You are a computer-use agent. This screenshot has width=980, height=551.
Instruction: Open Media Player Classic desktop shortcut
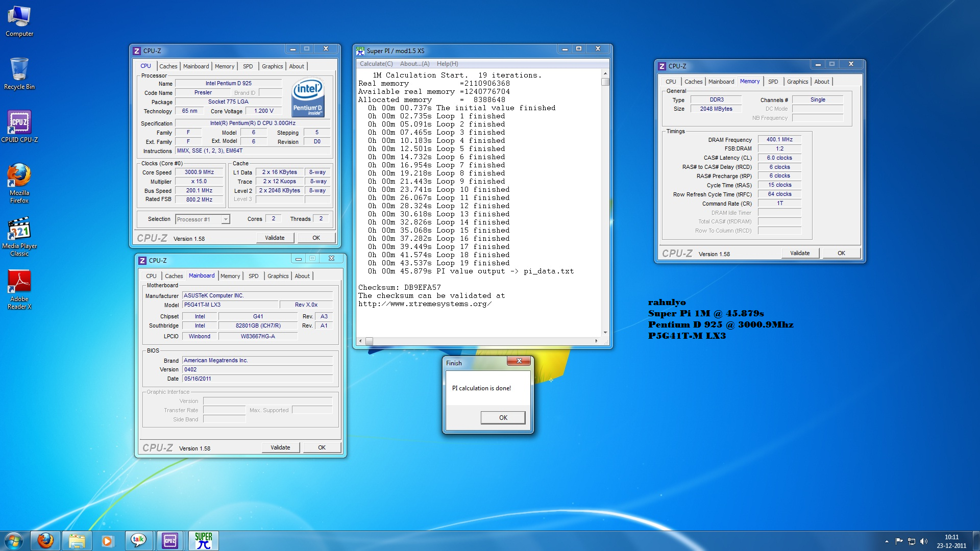19,236
